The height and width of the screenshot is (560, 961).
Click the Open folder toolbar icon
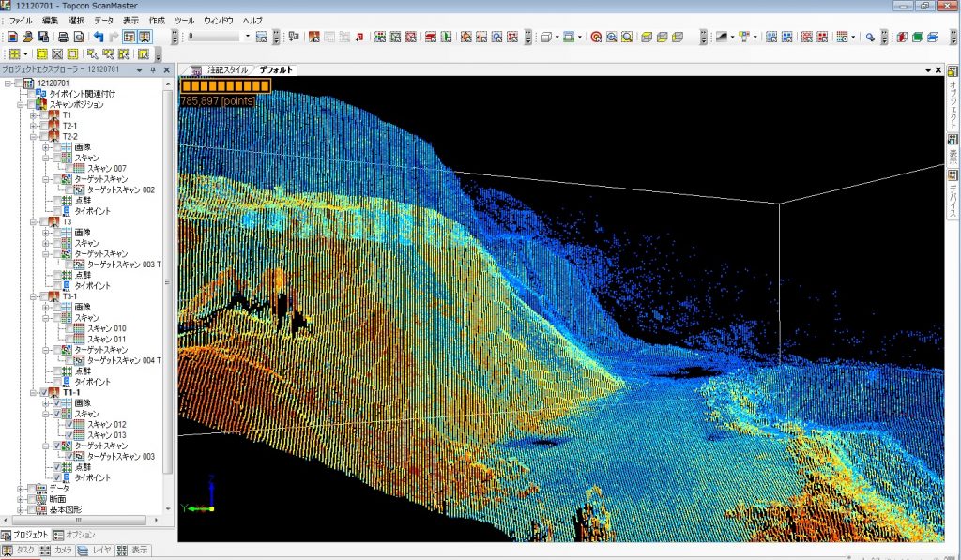(x=27, y=37)
